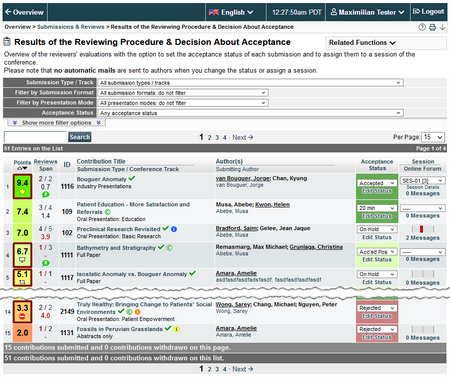The height and width of the screenshot is (377, 450).
Task: Click blue info icon beside Preclinical Research Revisited
Action: tap(174, 229)
